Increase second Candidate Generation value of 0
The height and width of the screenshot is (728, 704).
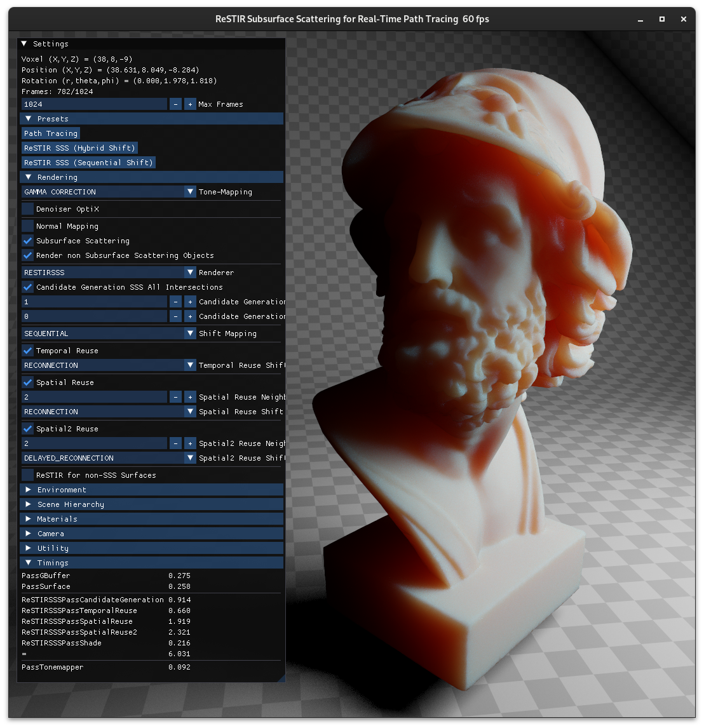pos(190,316)
